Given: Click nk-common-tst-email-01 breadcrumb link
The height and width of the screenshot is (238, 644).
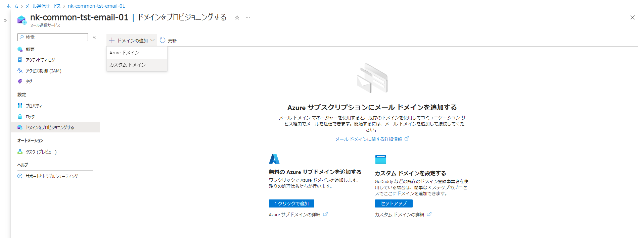Looking at the screenshot, I should (96, 6).
